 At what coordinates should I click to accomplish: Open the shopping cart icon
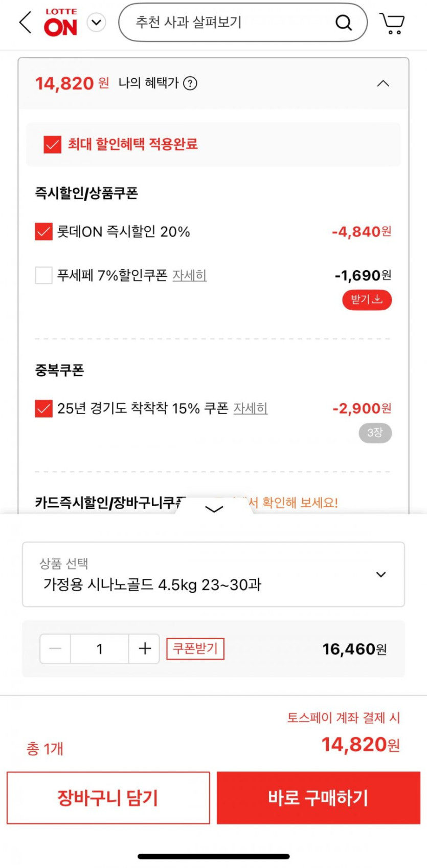coord(392,23)
